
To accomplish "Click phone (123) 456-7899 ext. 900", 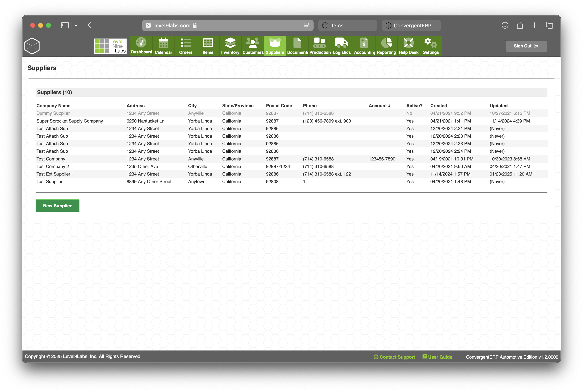I will click(327, 121).
